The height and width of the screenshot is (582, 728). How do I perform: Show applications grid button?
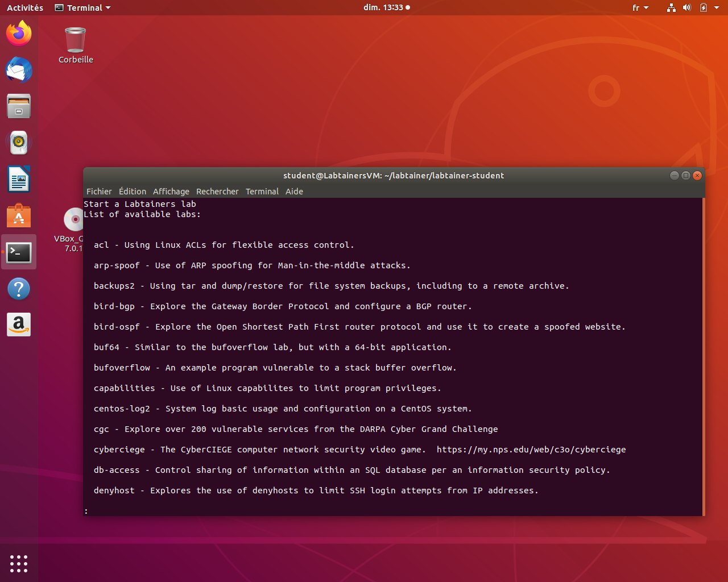click(x=19, y=563)
